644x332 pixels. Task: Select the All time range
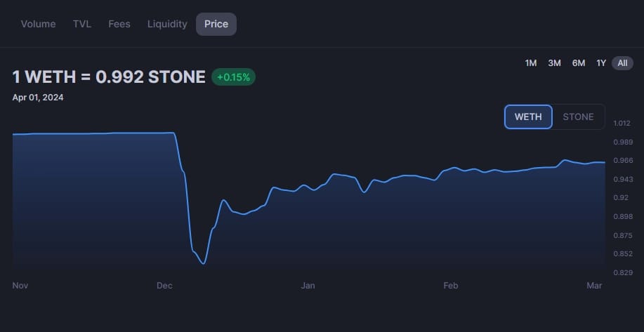click(x=622, y=63)
